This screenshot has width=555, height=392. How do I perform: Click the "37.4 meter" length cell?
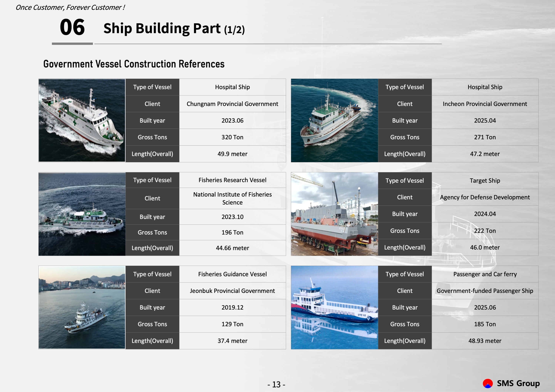(x=233, y=341)
